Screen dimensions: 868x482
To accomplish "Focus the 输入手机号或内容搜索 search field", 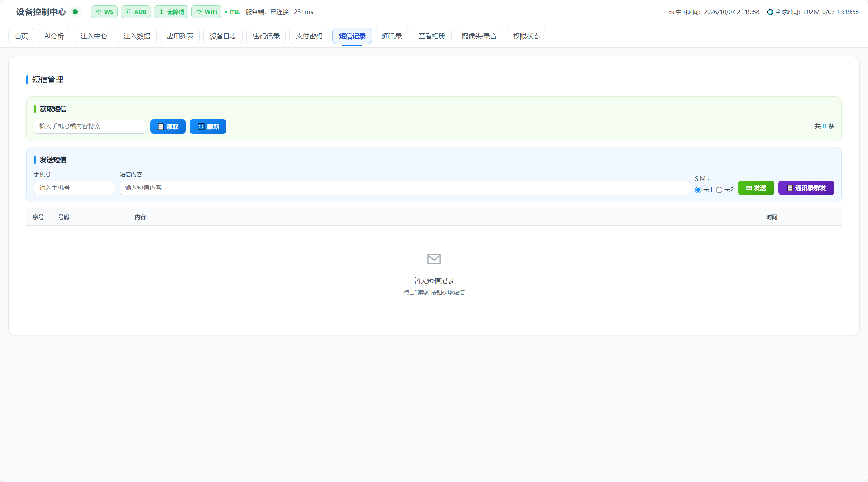I will [x=90, y=126].
